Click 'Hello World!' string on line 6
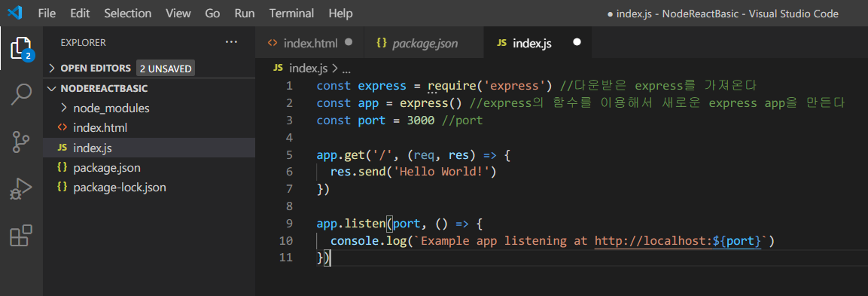This screenshot has width=868, height=296. [x=440, y=172]
